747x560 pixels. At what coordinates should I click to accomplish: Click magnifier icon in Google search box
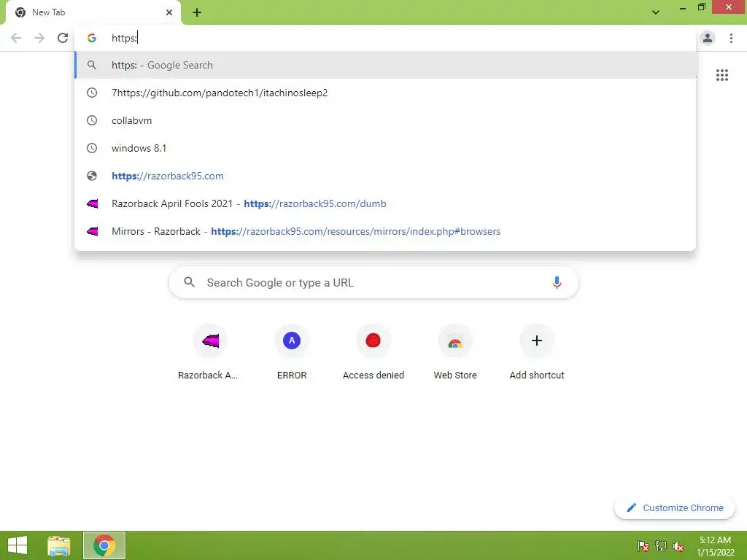click(189, 282)
